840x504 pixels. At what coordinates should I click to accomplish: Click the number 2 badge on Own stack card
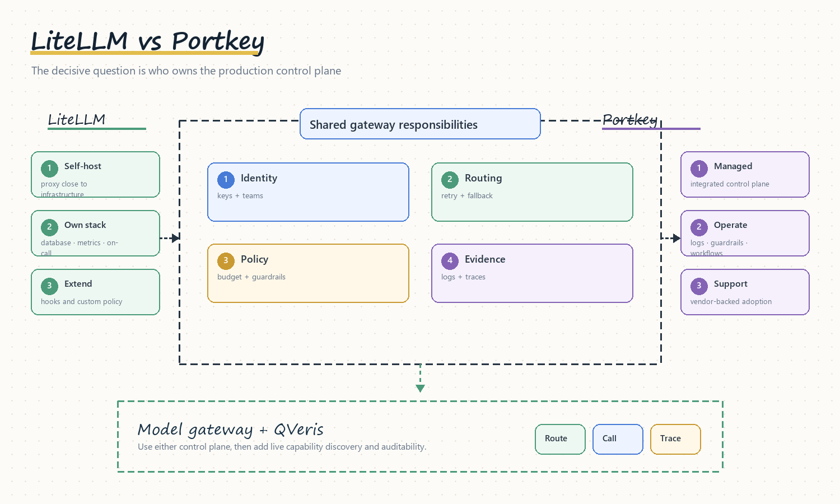49,227
